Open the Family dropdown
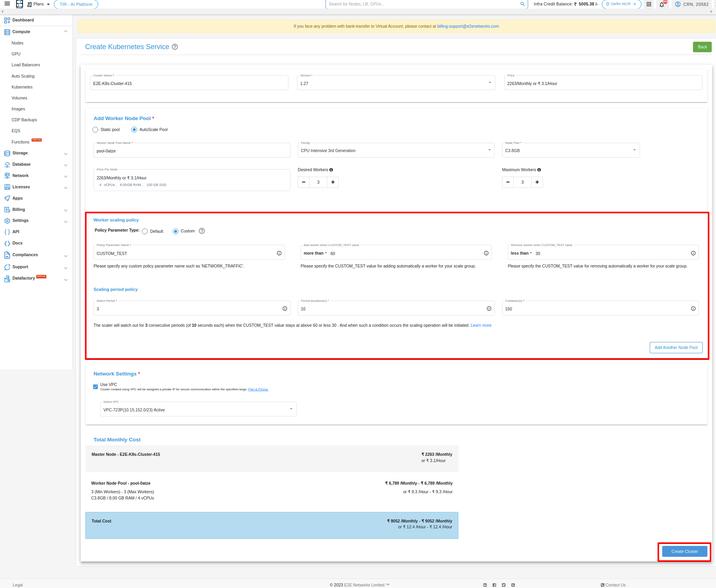The image size is (716, 588). (396, 150)
